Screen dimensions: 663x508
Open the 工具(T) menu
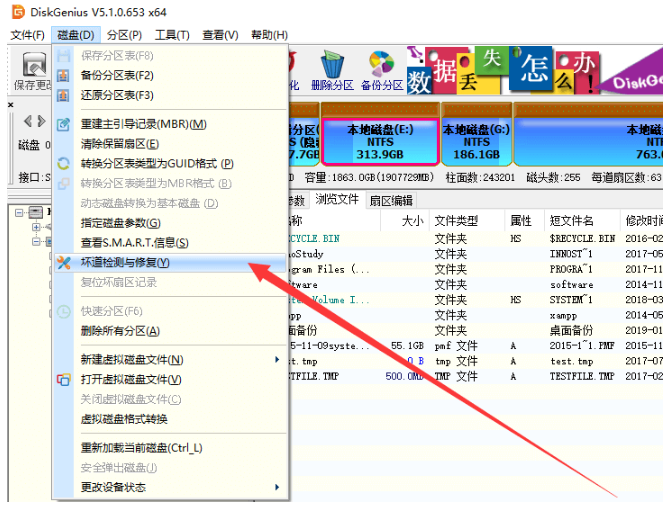click(172, 35)
